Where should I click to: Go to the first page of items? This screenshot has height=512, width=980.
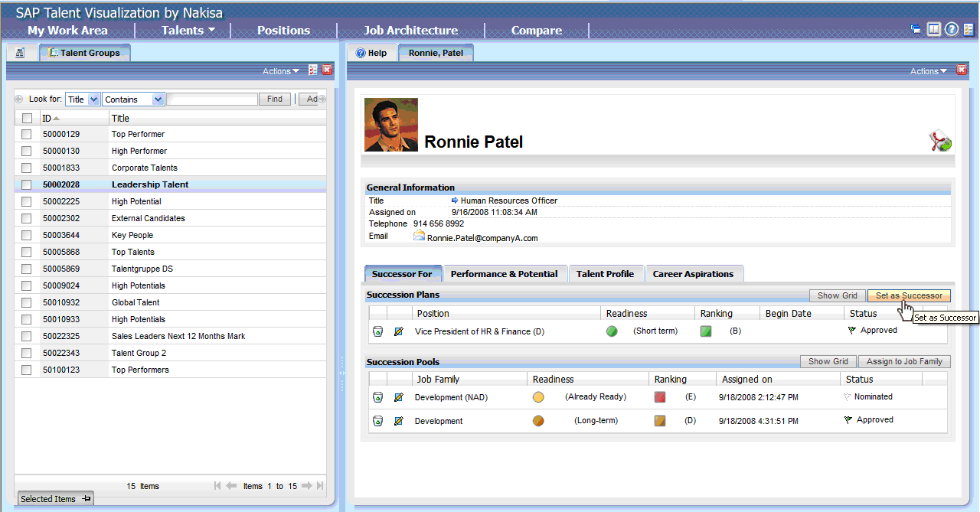pos(218,486)
